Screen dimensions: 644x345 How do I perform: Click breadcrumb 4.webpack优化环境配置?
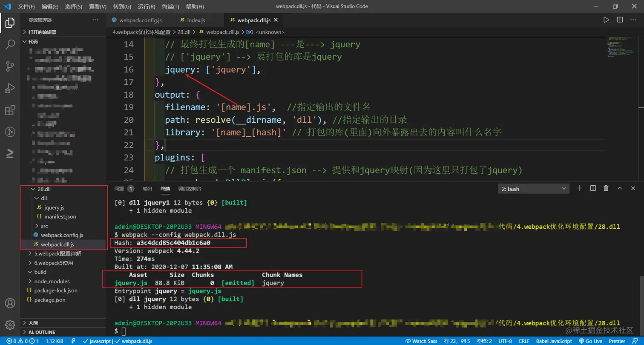coord(141,32)
